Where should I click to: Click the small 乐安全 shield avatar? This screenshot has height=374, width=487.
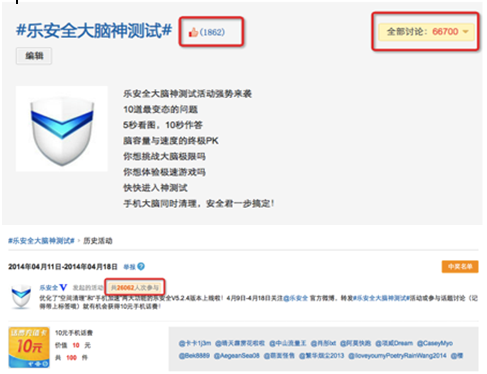point(21,296)
